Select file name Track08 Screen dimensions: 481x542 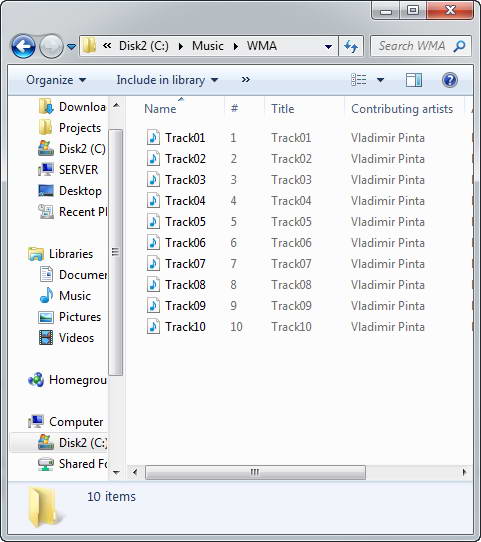pyautogui.click(x=185, y=285)
